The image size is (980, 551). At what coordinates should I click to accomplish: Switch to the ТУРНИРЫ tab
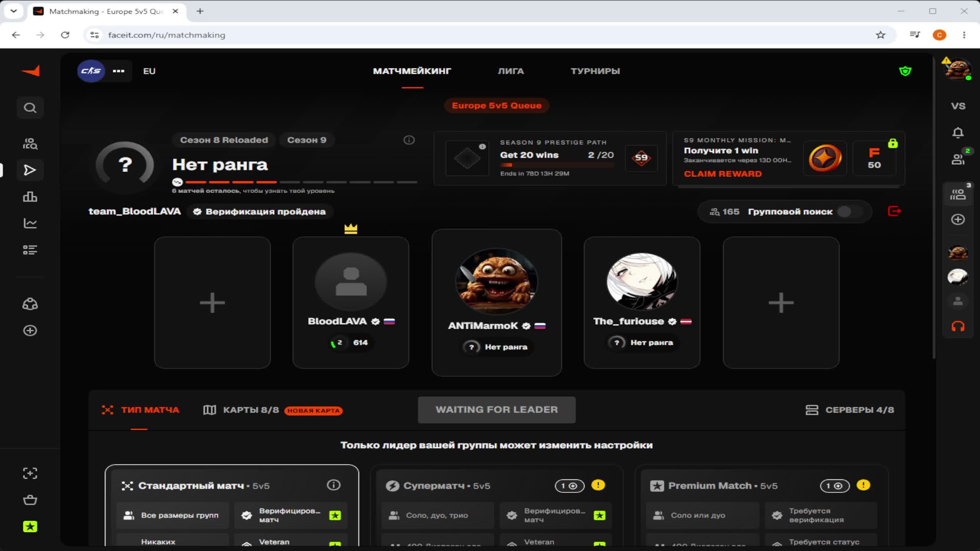(595, 71)
